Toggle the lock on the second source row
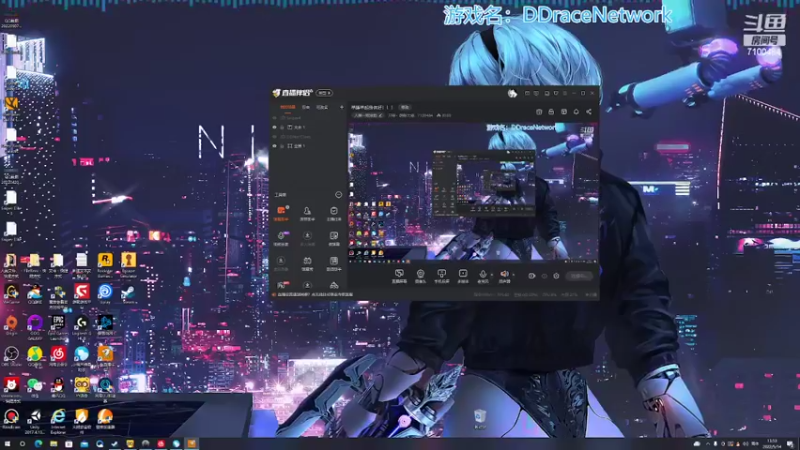 click(x=282, y=127)
